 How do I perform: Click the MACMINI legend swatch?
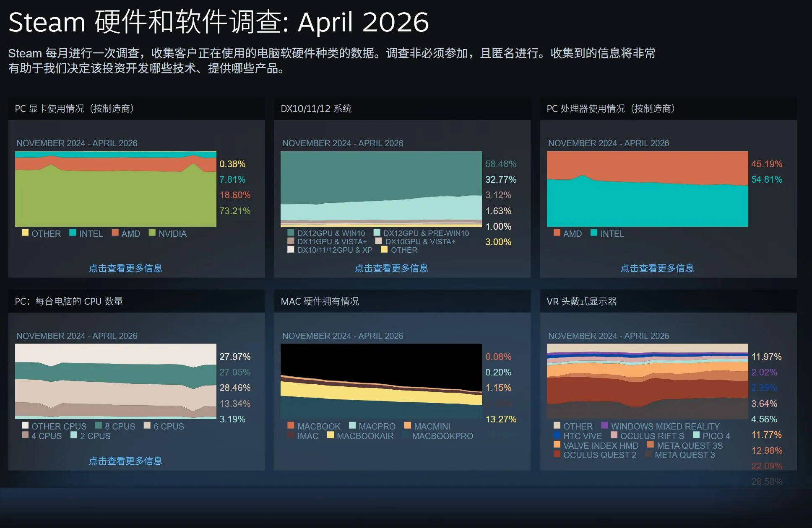coord(408,425)
